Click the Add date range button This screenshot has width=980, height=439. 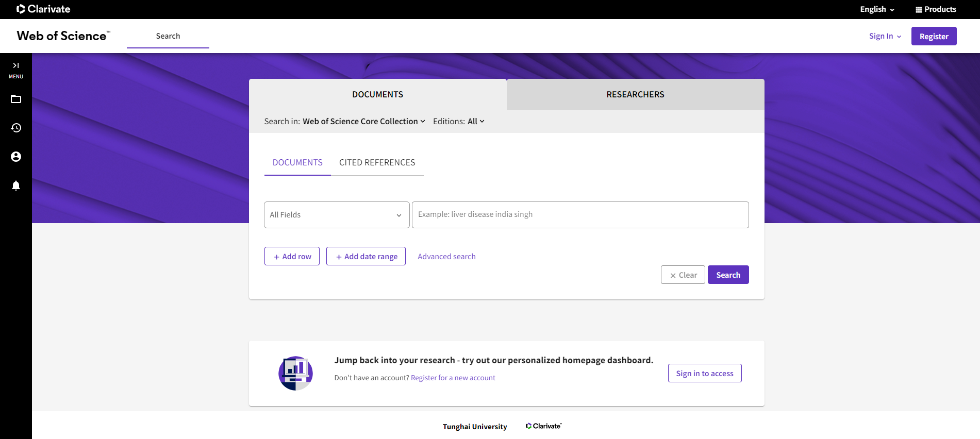[366, 256]
